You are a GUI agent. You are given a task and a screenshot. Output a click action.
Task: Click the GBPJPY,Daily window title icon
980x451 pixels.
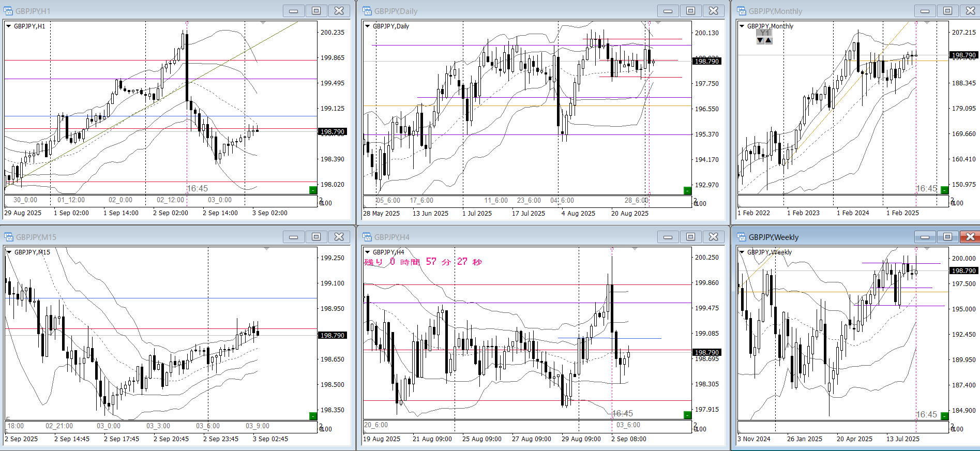point(367,11)
